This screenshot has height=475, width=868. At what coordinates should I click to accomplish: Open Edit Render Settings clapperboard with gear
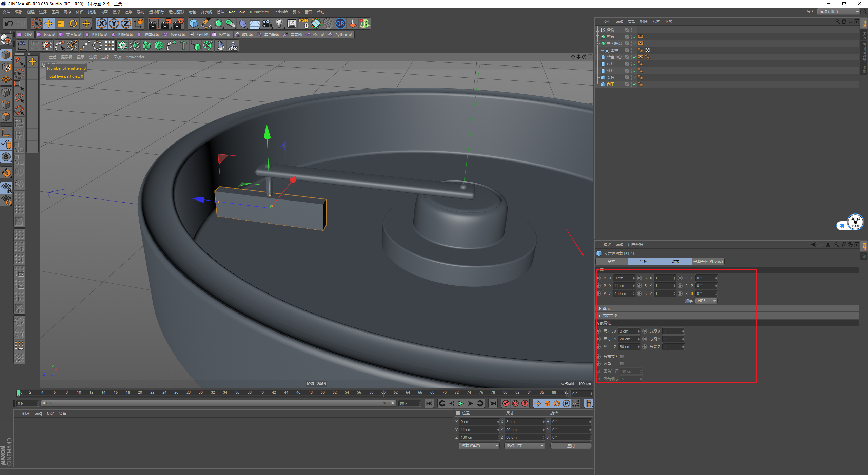[x=178, y=23]
